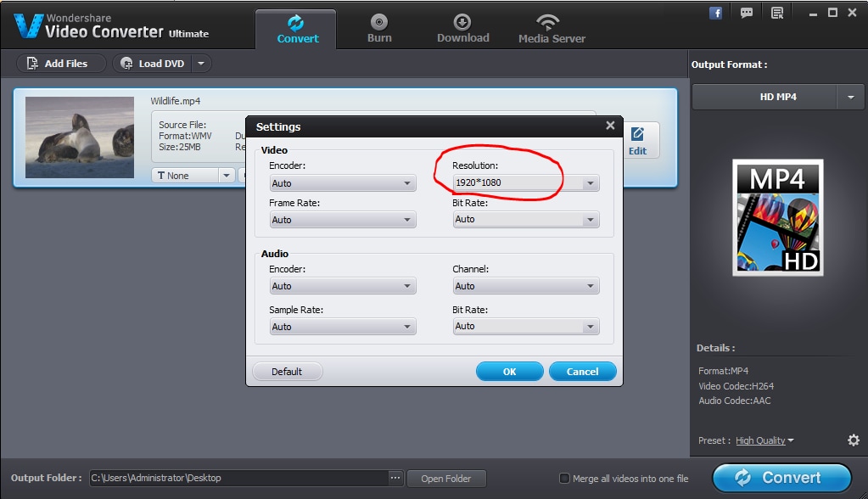Click the 'Format:MP4' detail text
This screenshot has width=868, height=499.
(x=723, y=371)
